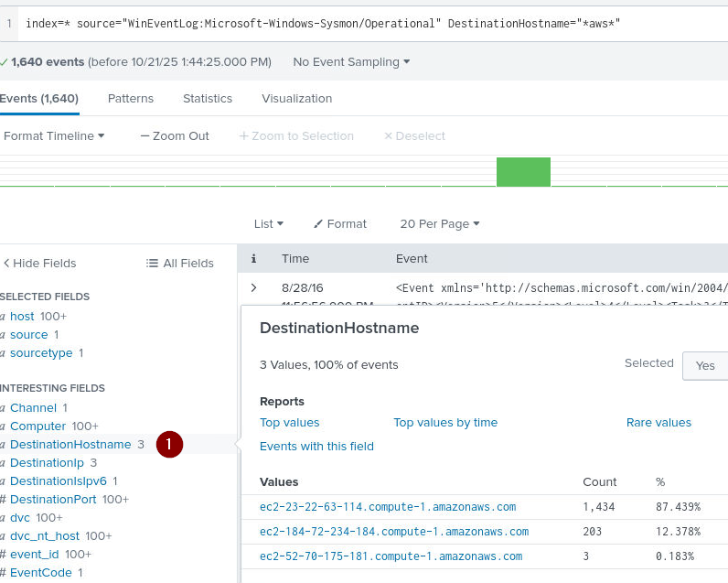Open the No Event Sampling dropdown
The width and height of the screenshot is (728, 583).
click(x=351, y=62)
